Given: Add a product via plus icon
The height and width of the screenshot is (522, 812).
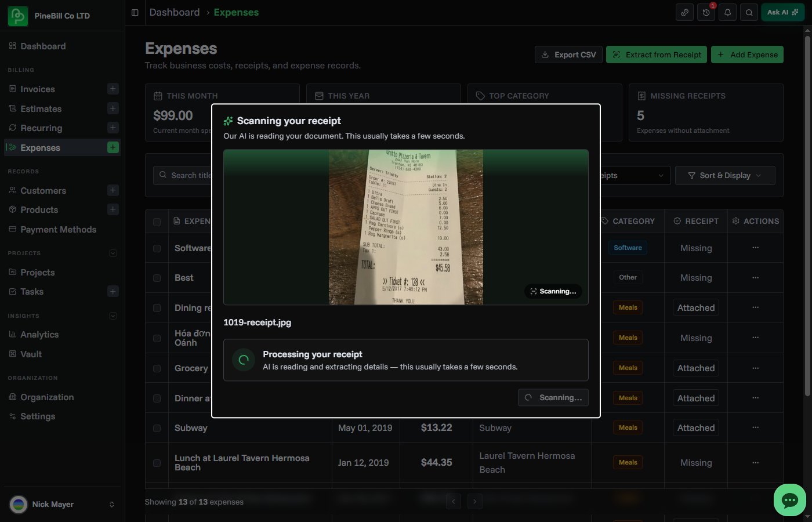Looking at the screenshot, I should [113, 209].
